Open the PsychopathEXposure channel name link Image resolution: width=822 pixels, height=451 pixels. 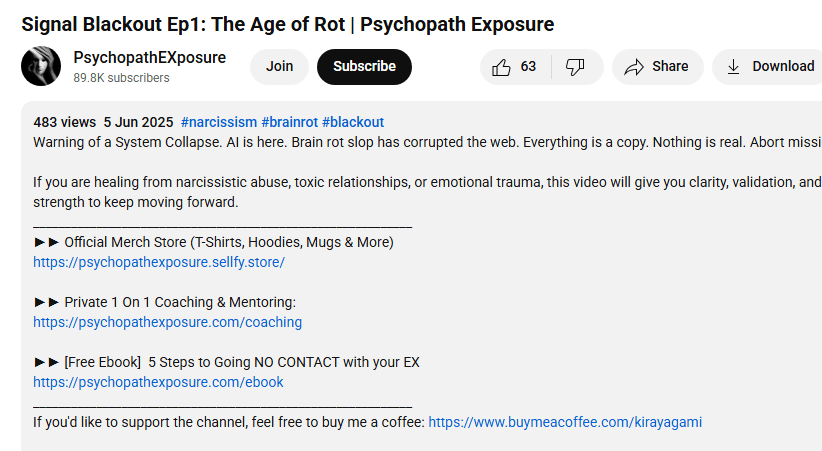click(x=149, y=57)
